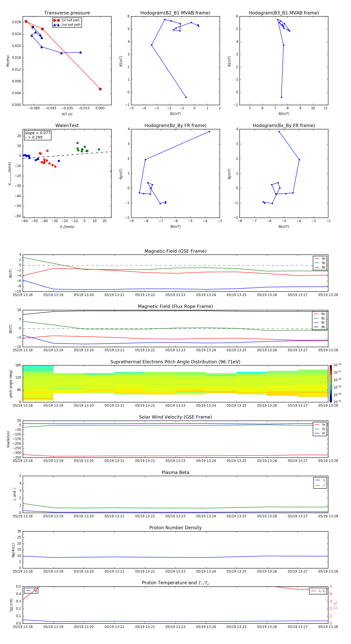Select the '1st half path' legend entry
Image resolution: width=351 pixels, height=644 pixels.
66,20
